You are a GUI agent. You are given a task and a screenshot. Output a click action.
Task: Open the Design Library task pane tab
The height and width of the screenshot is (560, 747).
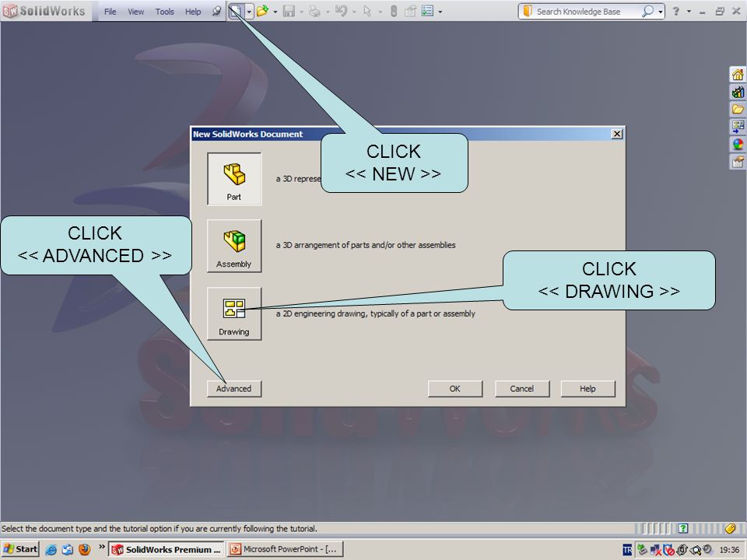coord(738,92)
